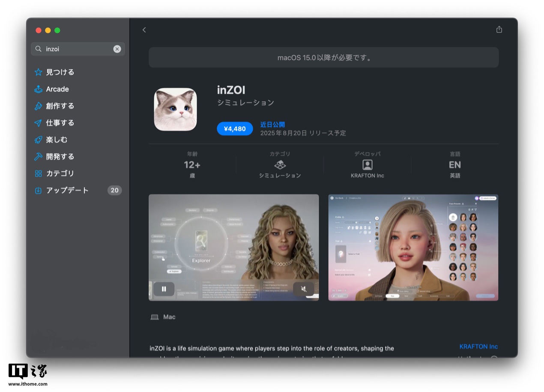Click the 20 updates badge
This screenshot has height=392, width=544.
(x=114, y=190)
